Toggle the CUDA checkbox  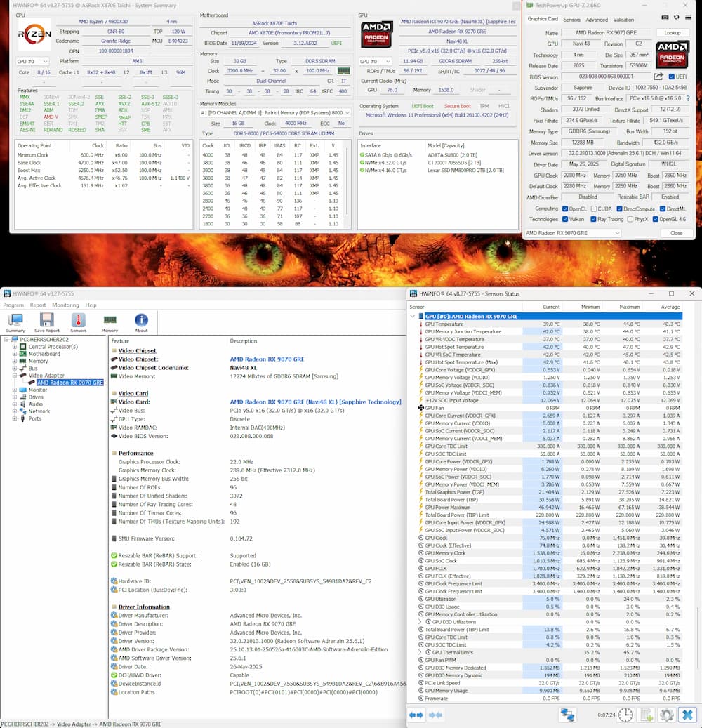(594, 209)
